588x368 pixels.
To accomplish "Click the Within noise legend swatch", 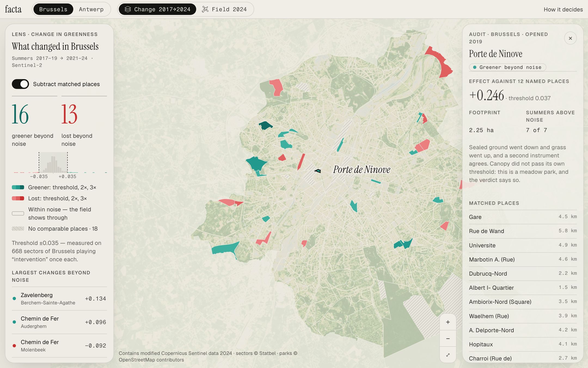I will click(x=18, y=213).
